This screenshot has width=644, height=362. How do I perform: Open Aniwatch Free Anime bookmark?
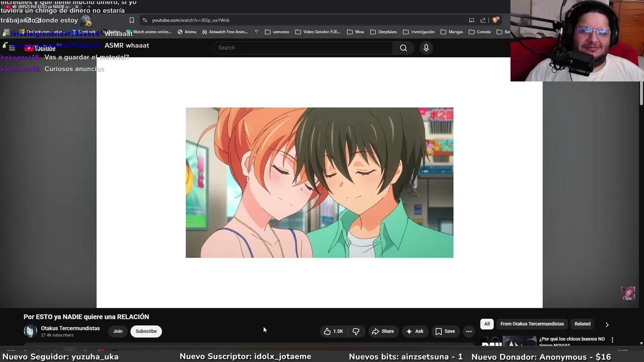[225, 32]
